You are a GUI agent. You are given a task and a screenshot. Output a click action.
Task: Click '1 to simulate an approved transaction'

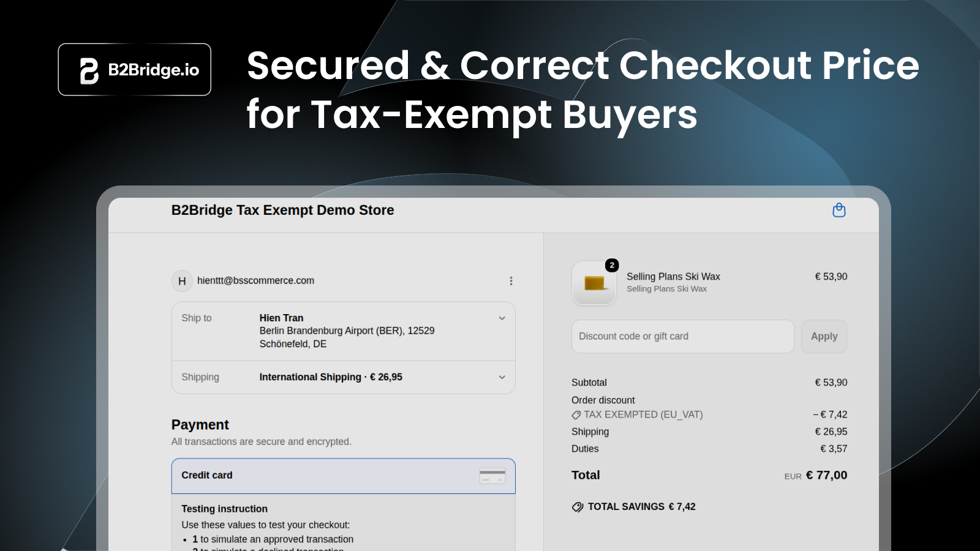[x=273, y=539]
